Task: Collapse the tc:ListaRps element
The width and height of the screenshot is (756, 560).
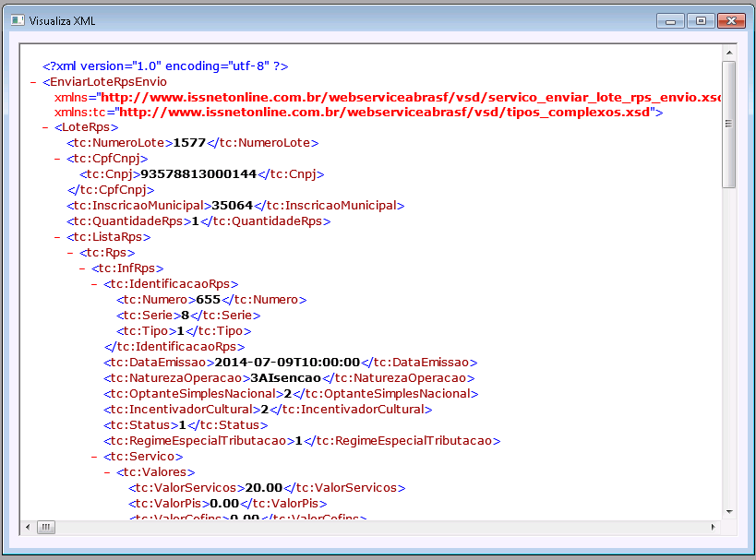Action: pyautogui.click(x=55, y=237)
